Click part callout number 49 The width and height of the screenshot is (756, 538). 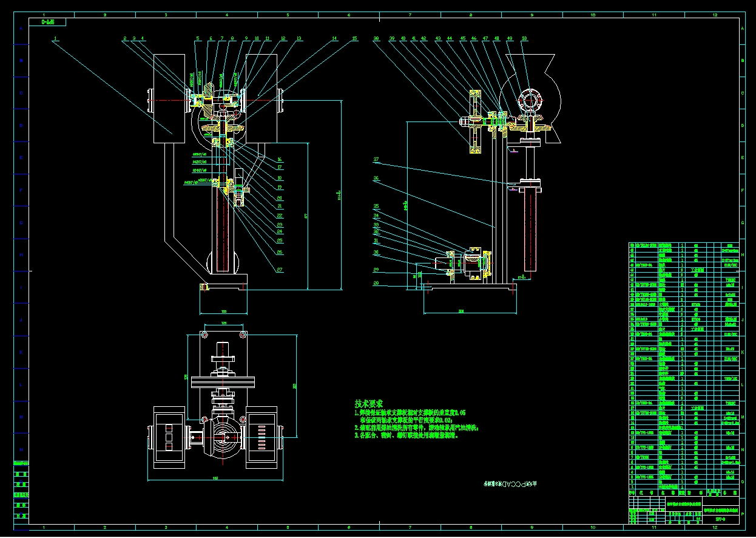(510, 39)
